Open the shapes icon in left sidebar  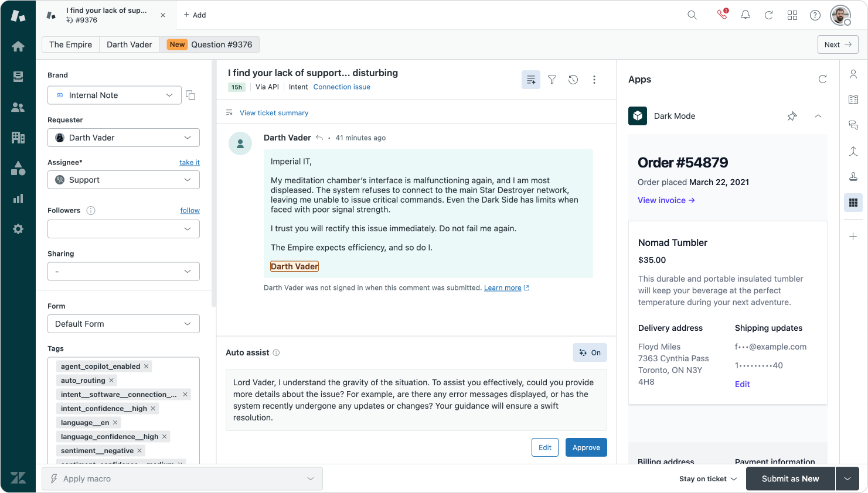point(18,168)
